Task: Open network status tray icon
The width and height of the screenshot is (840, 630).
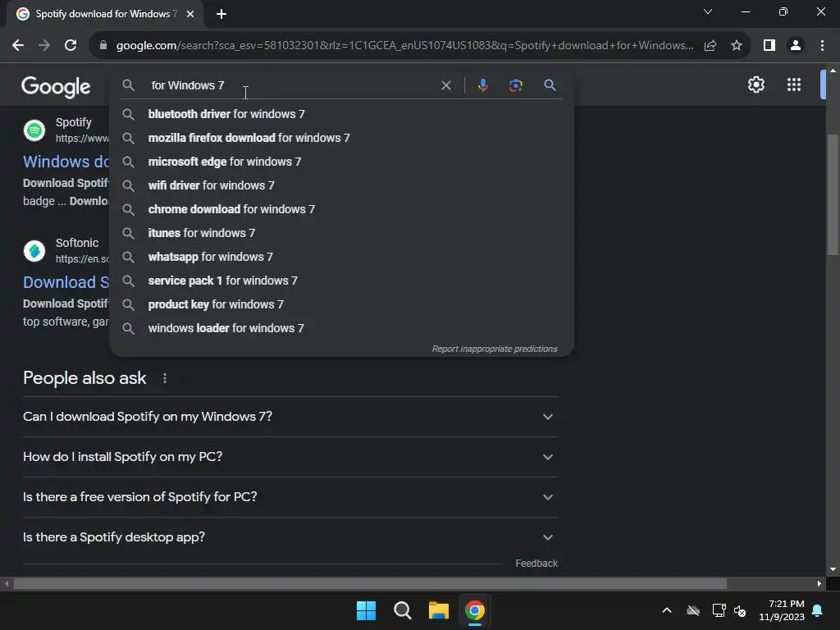Action: tap(719, 610)
